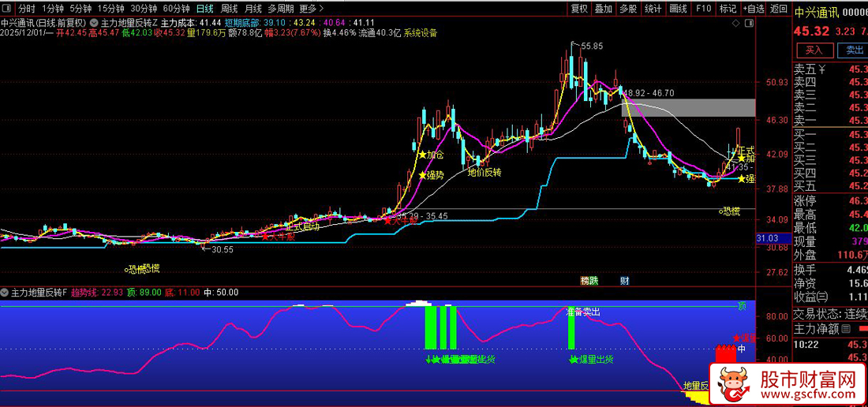
Task: Click the ★爆量出货 label near 准备卖出
Action: [x=592, y=360]
